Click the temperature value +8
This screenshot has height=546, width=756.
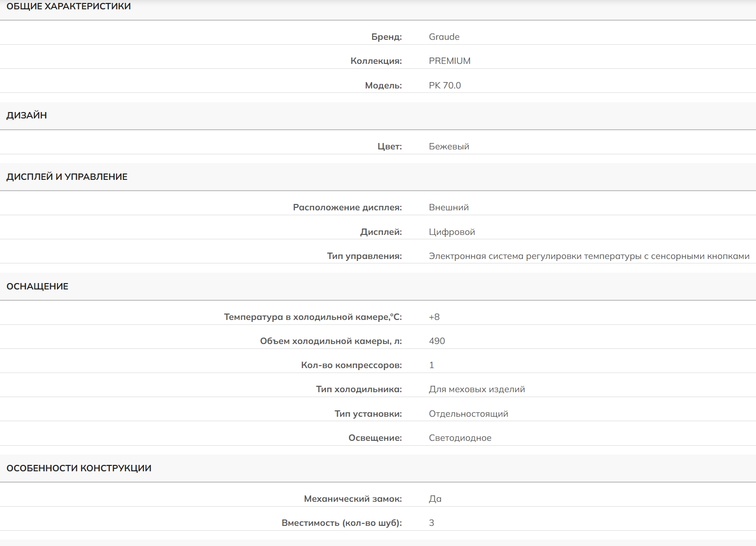click(434, 317)
